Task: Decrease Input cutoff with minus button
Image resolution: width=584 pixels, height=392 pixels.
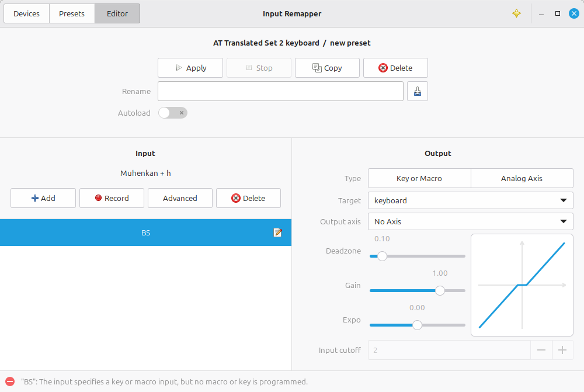Action: pos(541,351)
